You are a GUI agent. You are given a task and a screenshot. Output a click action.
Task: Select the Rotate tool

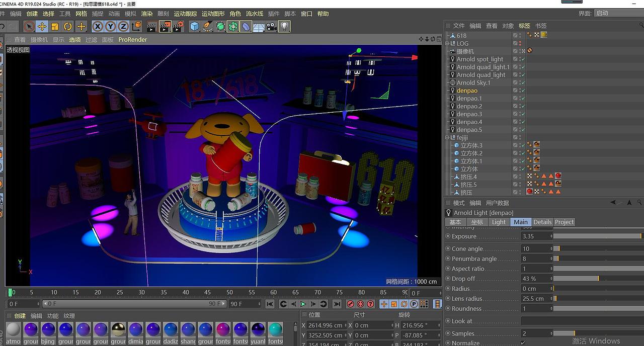(x=67, y=27)
